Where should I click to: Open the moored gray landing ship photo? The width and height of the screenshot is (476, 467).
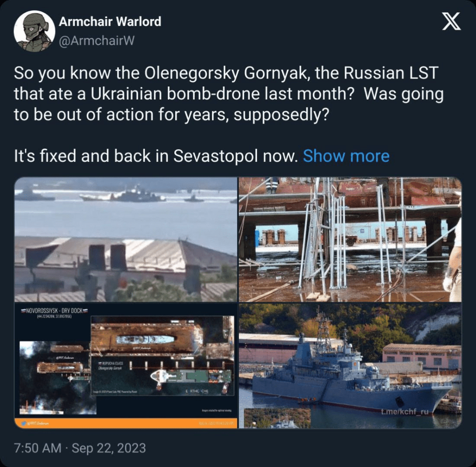click(350, 366)
